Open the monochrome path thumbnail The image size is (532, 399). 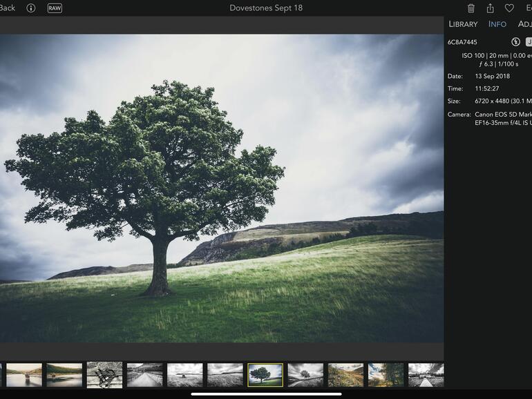click(x=144, y=375)
